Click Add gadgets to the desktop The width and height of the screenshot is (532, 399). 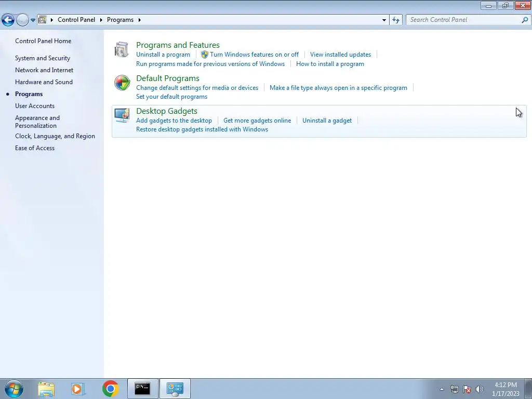(174, 121)
